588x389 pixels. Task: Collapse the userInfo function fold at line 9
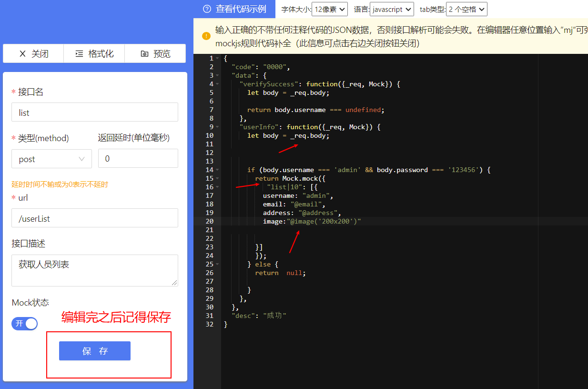point(217,127)
